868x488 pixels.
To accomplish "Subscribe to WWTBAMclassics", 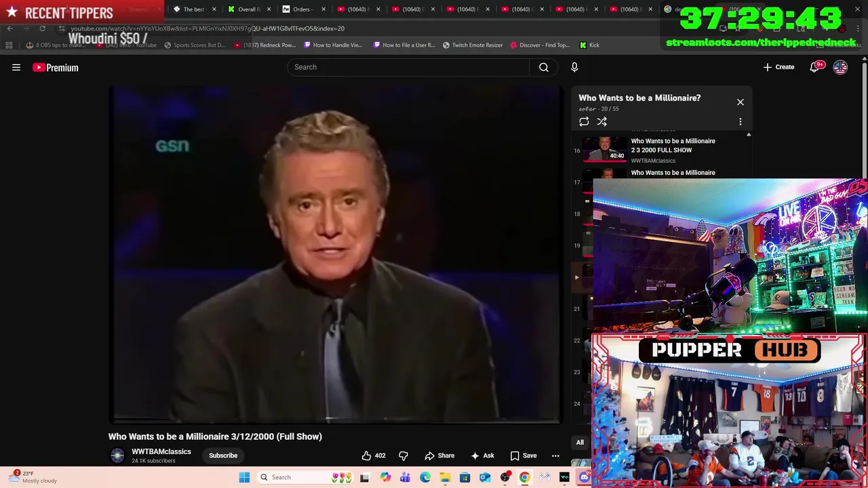I will click(x=223, y=455).
